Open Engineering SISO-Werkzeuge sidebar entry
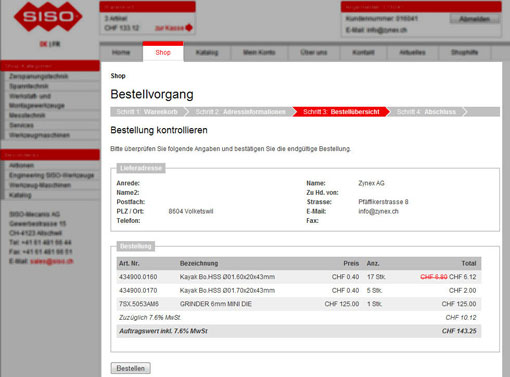 click(x=52, y=175)
